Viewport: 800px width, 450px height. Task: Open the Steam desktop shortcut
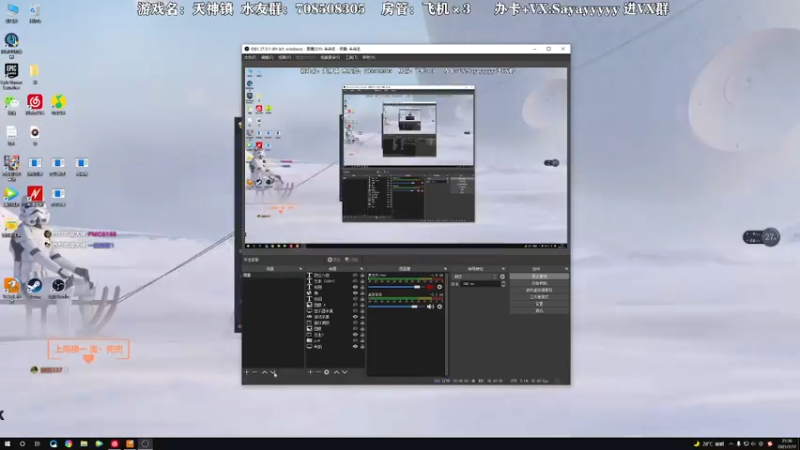(x=35, y=288)
